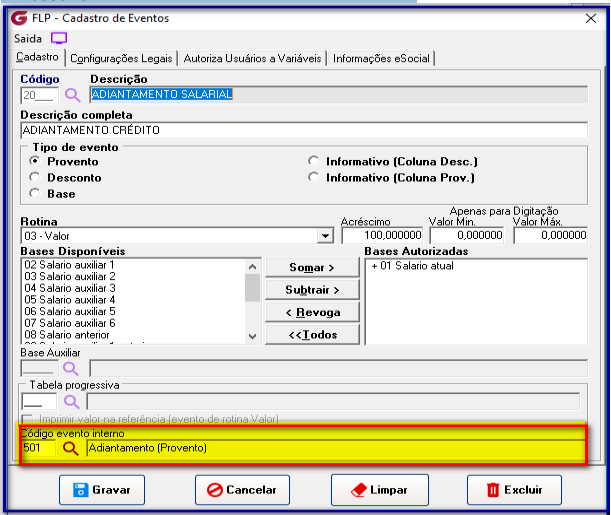Click the Acréscimo value field
Screen dimensions: 611x515
[382, 235]
